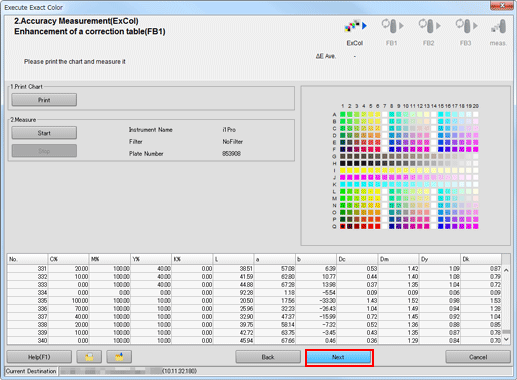Click the chart patch at A1
The image size is (517, 380).
point(343,114)
